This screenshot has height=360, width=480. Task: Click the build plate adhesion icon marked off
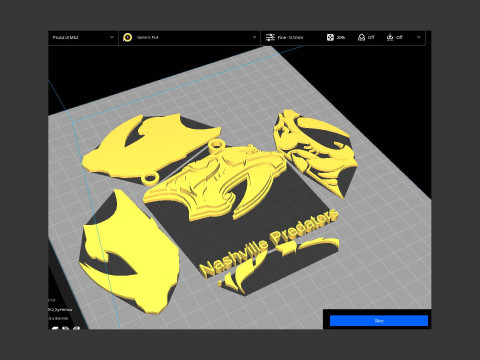pos(390,37)
